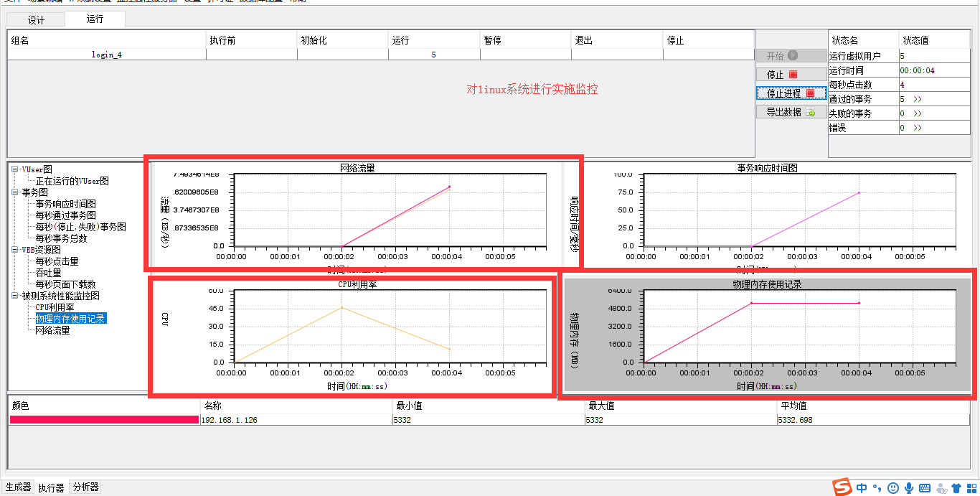Click the shirt skin icon in IME bar

[x=956, y=488]
